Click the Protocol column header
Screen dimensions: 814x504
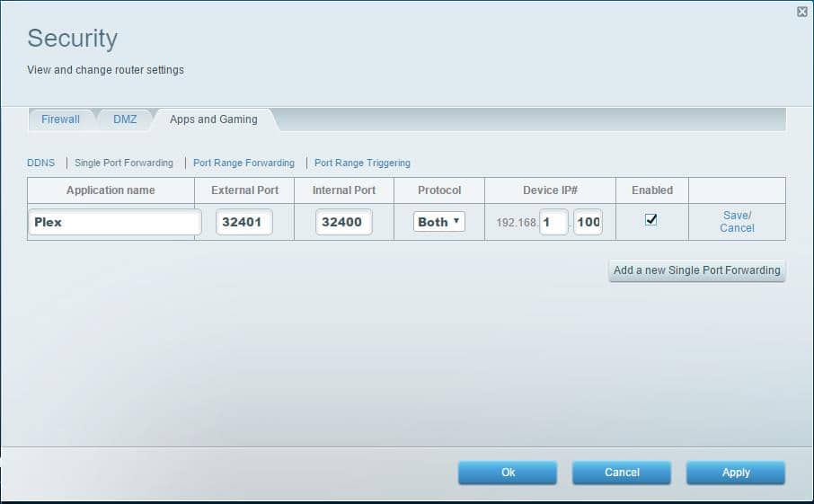pos(439,190)
